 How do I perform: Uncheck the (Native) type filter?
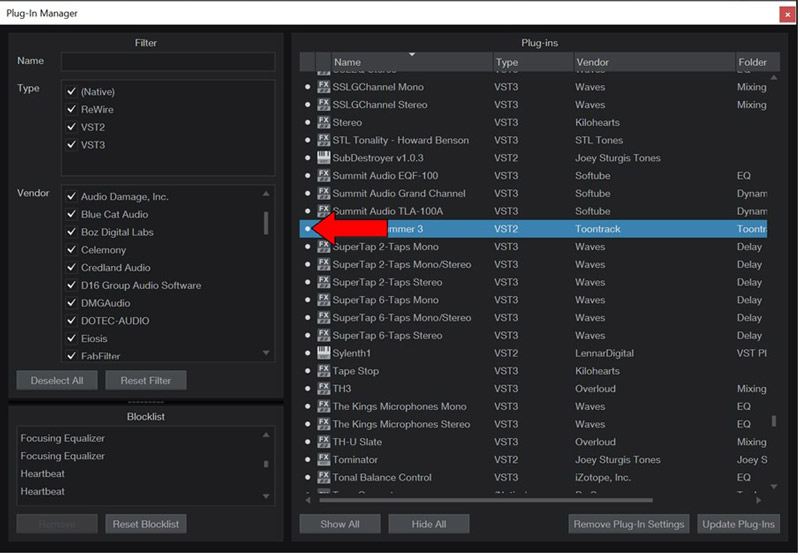[x=71, y=92]
